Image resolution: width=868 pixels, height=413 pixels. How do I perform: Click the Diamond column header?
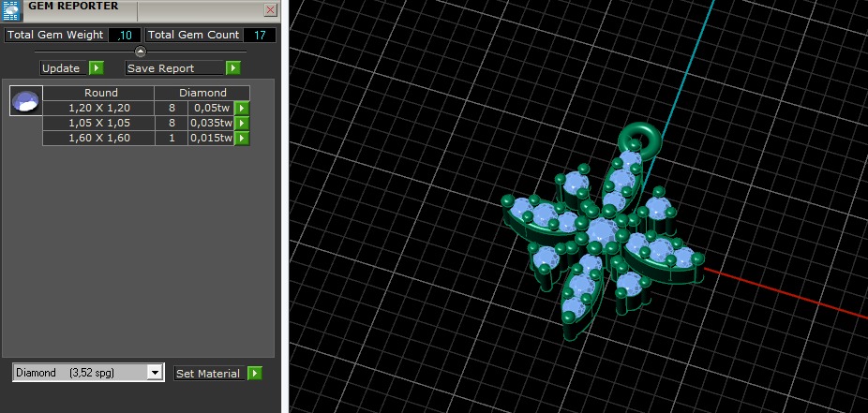(x=202, y=93)
